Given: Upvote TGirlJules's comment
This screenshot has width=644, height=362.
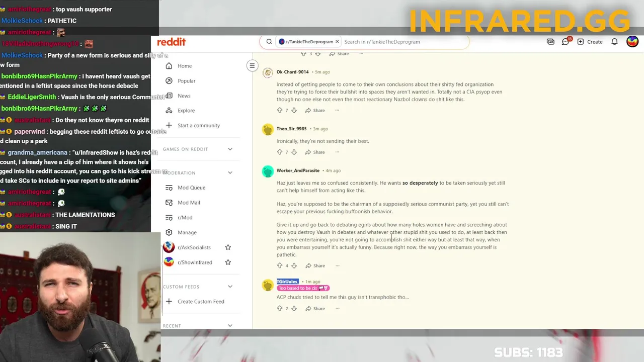Looking at the screenshot, I should pyautogui.click(x=280, y=308).
